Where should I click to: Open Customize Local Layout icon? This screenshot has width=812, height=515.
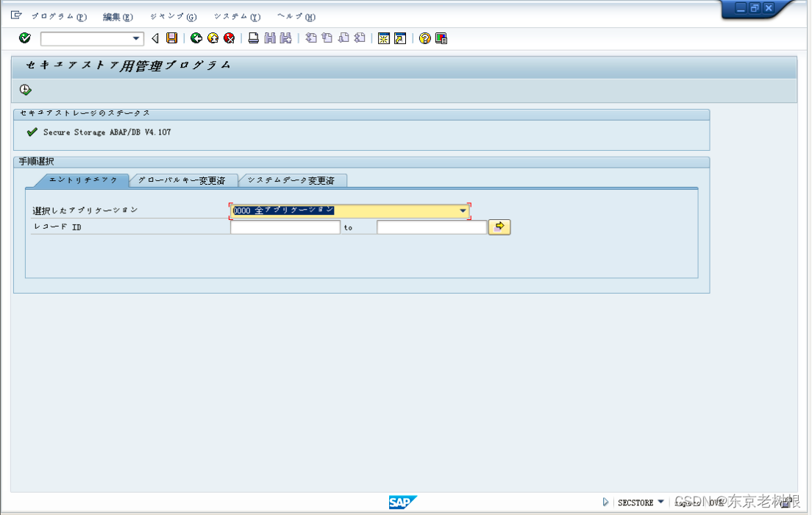441,38
